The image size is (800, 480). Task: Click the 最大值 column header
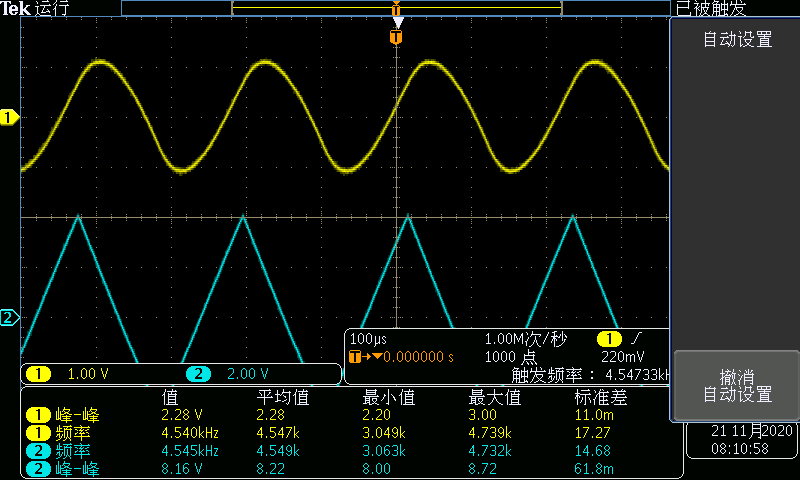point(494,397)
